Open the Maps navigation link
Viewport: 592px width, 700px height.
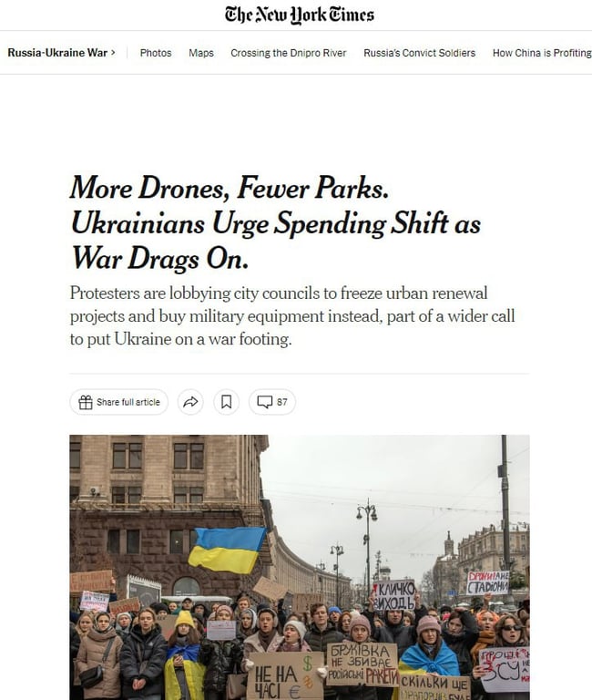coord(201,53)
